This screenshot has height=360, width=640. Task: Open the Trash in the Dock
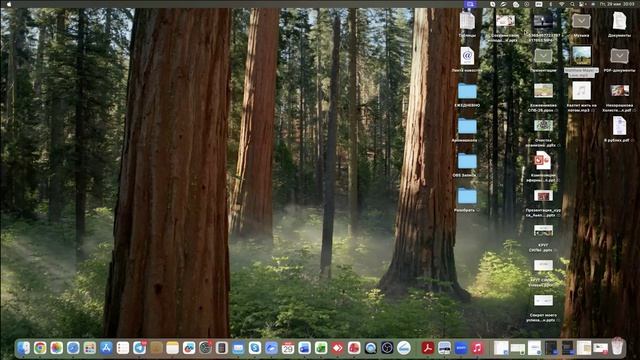point(618,347)
